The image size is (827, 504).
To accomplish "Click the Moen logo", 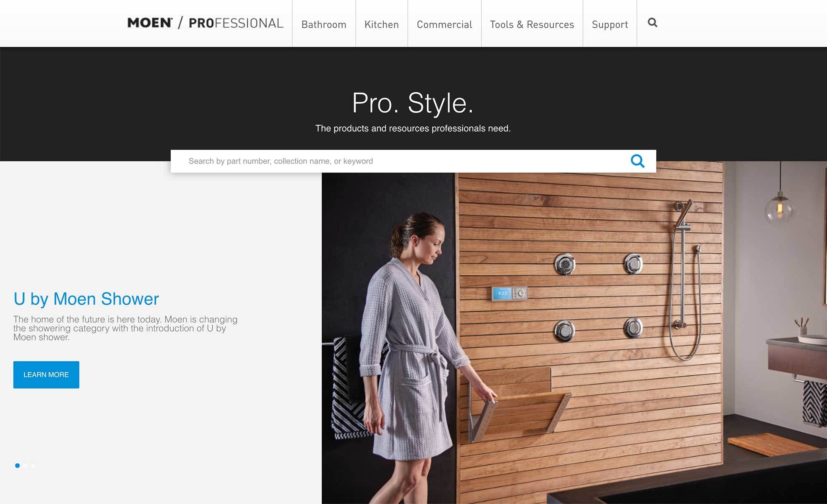I will [x=150, y=23].
